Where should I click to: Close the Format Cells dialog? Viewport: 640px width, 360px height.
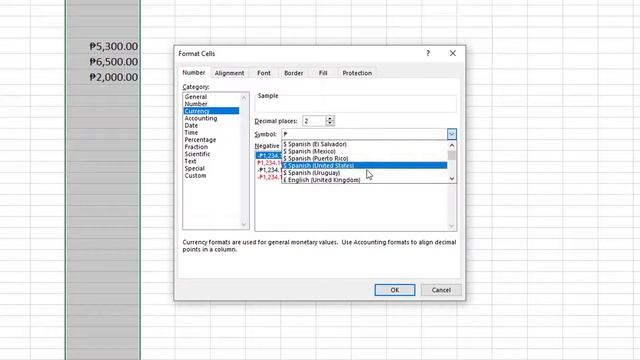click(x=453, y=53)
